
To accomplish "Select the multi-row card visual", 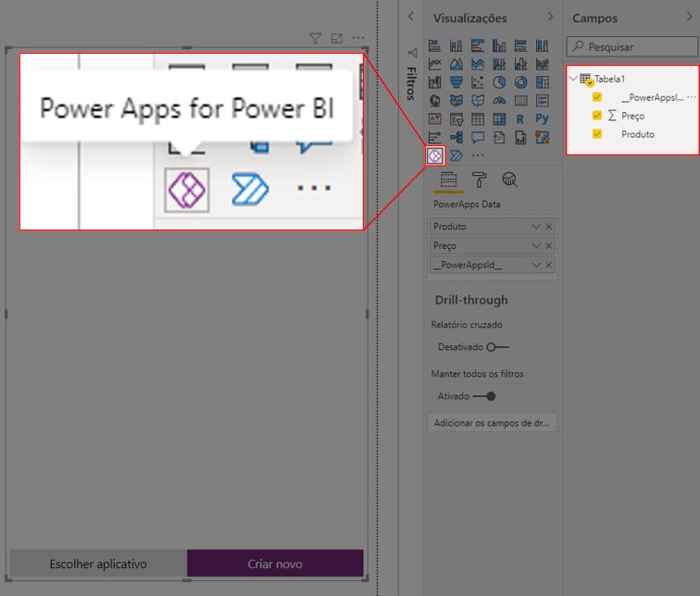I will point(542,100).
